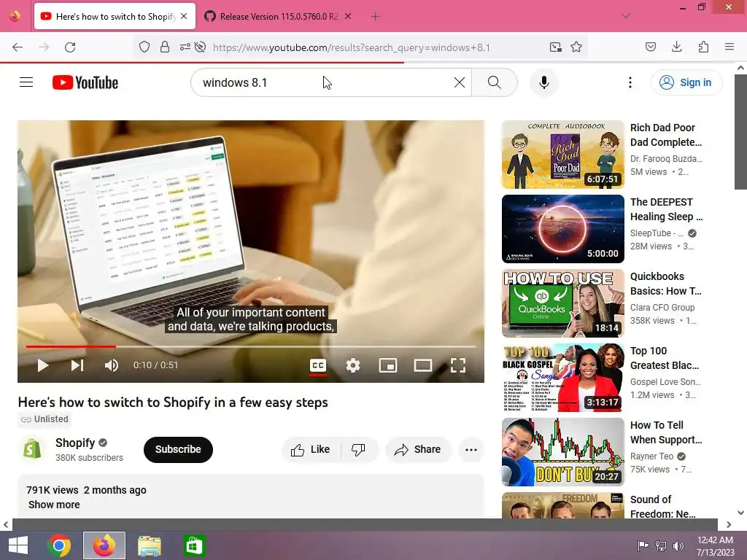View site security padlock info
The width and height of the screenshot is (747, 560).
coord(164,47)
